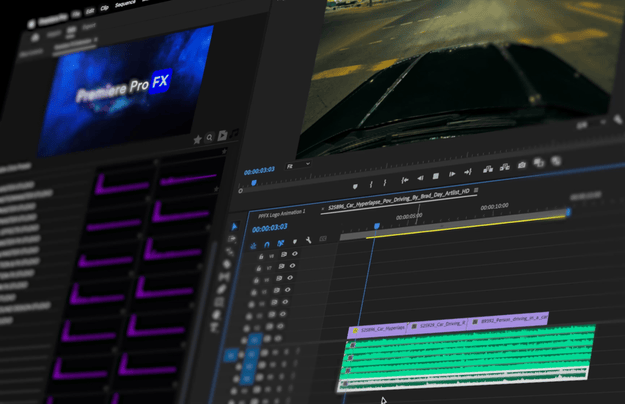Toggle Comparison View in Program Monitor
This screenshot has height=404, width=625.
point(539,163)
